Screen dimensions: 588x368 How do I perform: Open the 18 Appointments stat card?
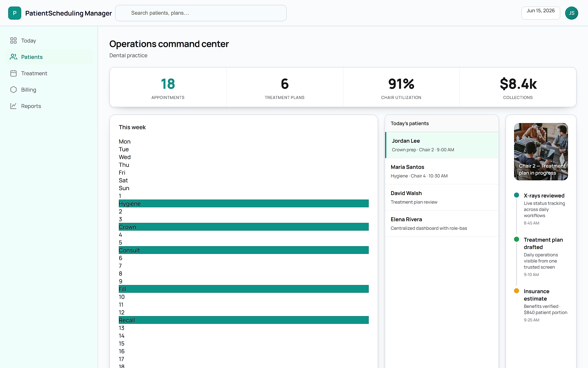pyautogui.click(x=168, y=87)
